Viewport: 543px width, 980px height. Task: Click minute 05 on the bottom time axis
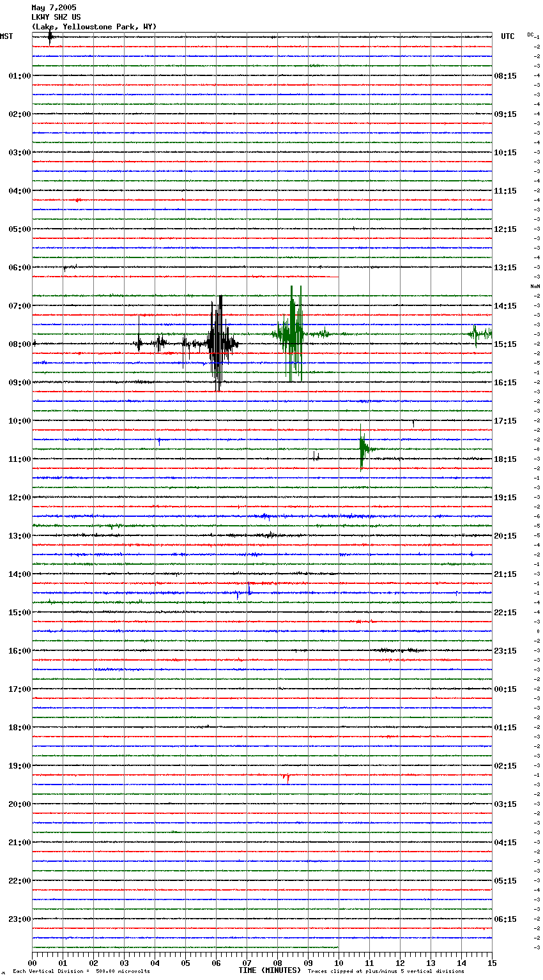(x=185, y=963)
